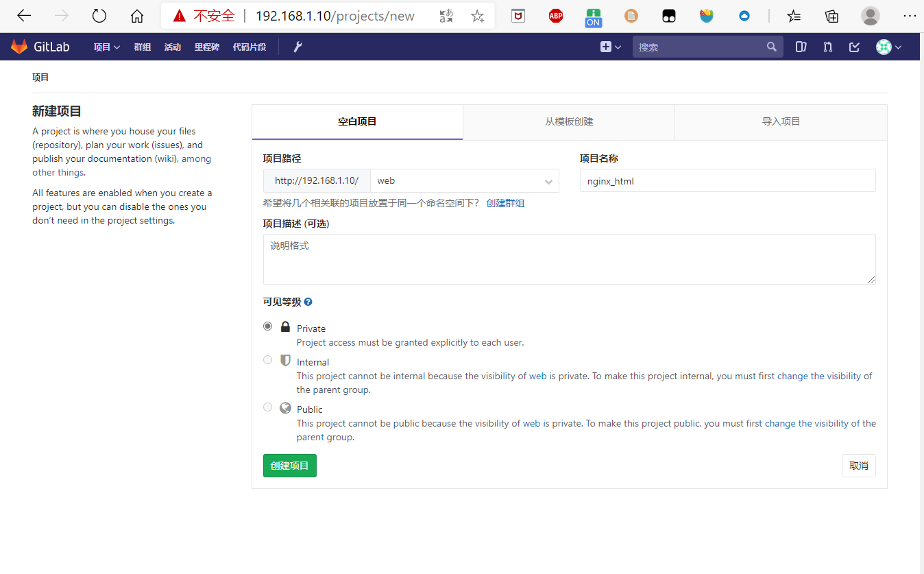
Task: Click the visibility level help icon
Action: (x=308, y=302)
